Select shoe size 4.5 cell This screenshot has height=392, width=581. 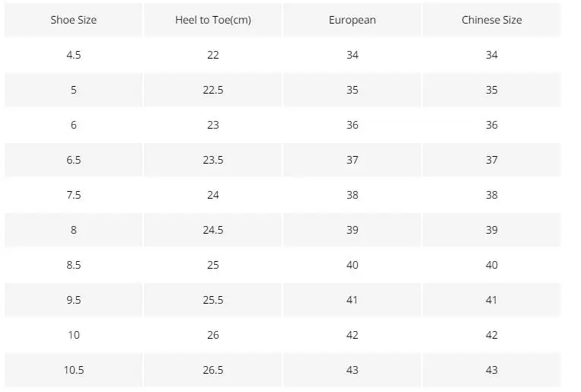pos(74,55)
